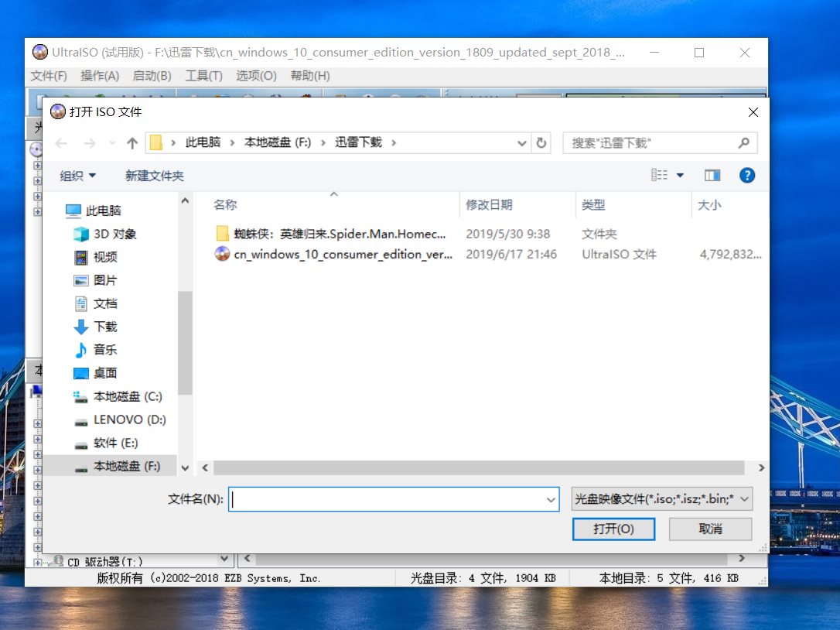840x630 pixels.
Task: Click the file list horizontal scrollbar thumb
Action: tap(479, 468)
